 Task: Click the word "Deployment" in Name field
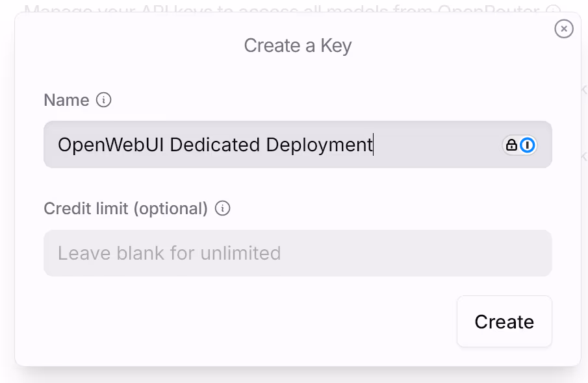(x=319, y=145)
